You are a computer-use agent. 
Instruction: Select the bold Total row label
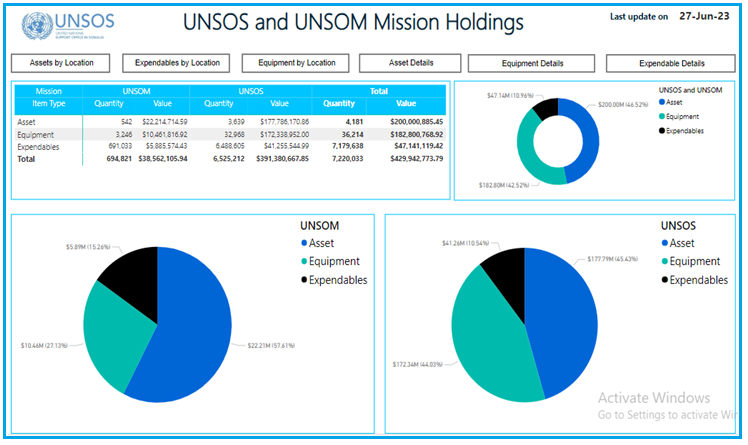26,159
